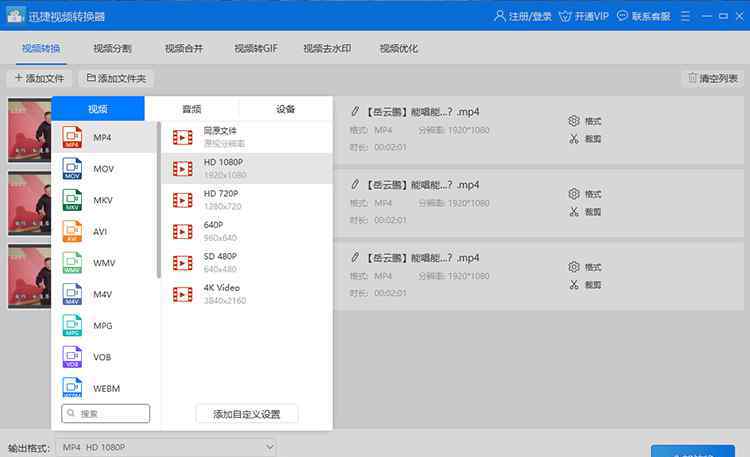Select the MP4 format icon

point(72,137)
